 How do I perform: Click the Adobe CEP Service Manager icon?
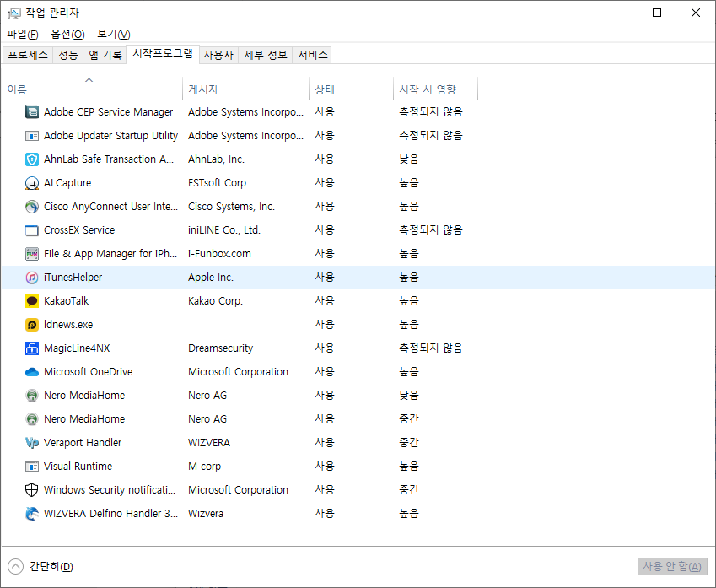(31, 112)
